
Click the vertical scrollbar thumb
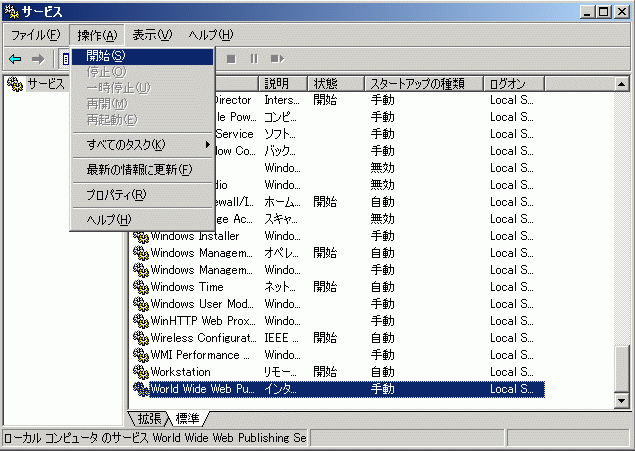click(x=621, y=369)
